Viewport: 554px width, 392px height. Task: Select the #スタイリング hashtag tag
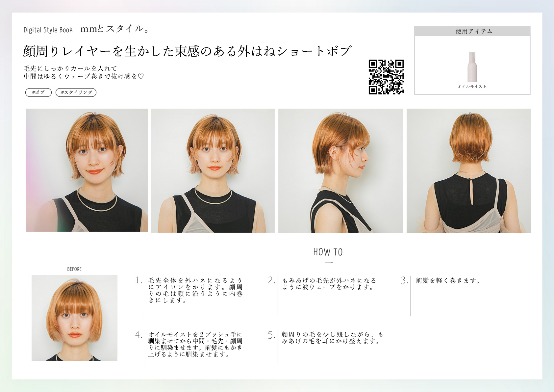76,92
